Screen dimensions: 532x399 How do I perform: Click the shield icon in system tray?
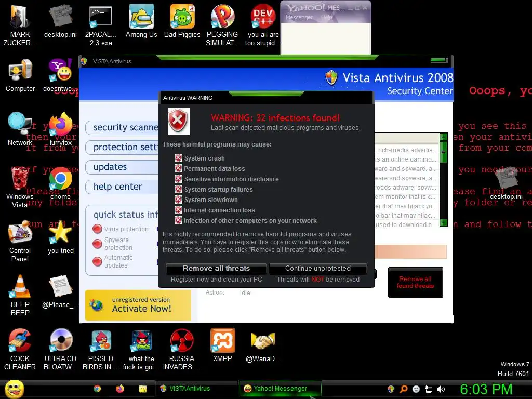(391, 389)
